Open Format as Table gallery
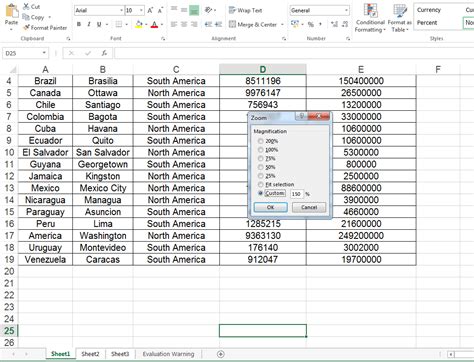This screenshot has height=362, width=474. (x=400, y=18)
